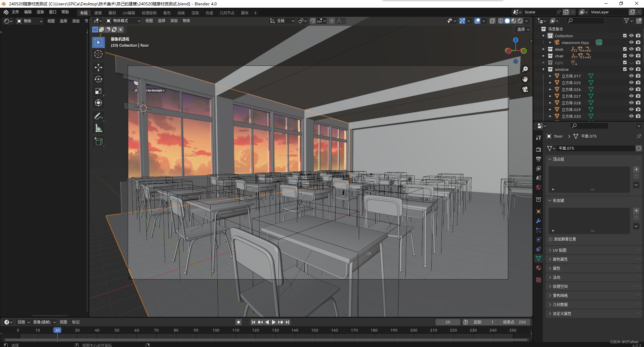This screenshot has height=347, width=644.
Task: Choose the Move tool
Action: [98, 67]
